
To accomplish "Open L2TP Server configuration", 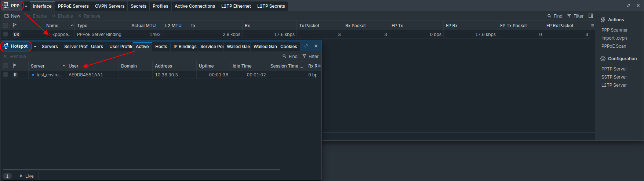I will tap(614, 85).
